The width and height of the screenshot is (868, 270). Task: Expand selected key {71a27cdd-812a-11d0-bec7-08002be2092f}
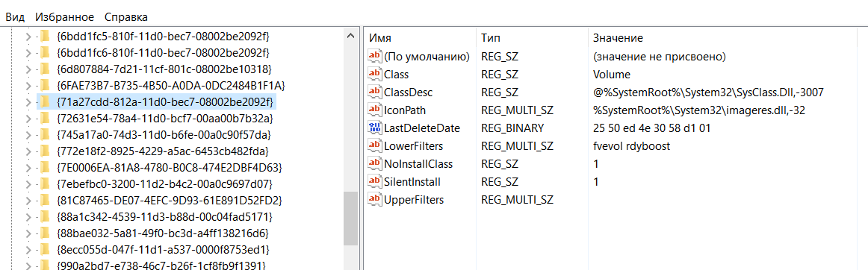pos(28,101)
